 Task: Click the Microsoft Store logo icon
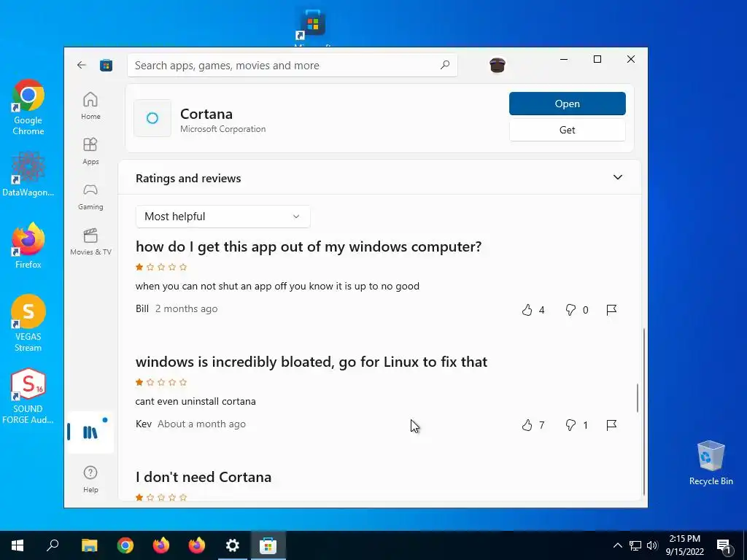(107, 65)
